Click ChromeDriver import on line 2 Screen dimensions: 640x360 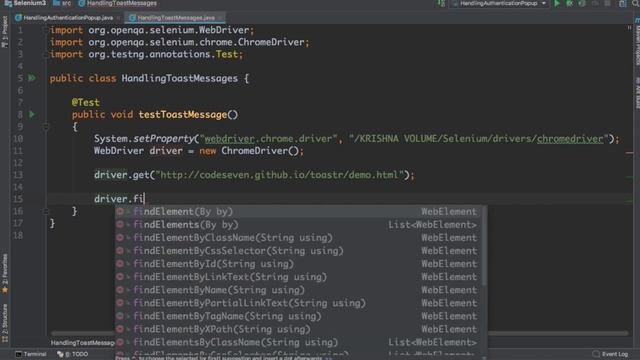[x=271, y=42]
